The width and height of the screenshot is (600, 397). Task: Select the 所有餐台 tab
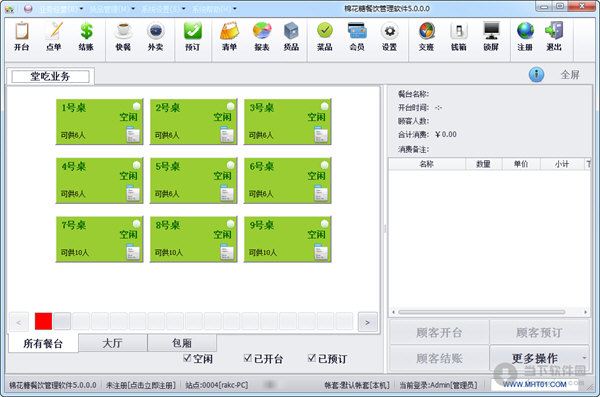[x=43, y=343]
